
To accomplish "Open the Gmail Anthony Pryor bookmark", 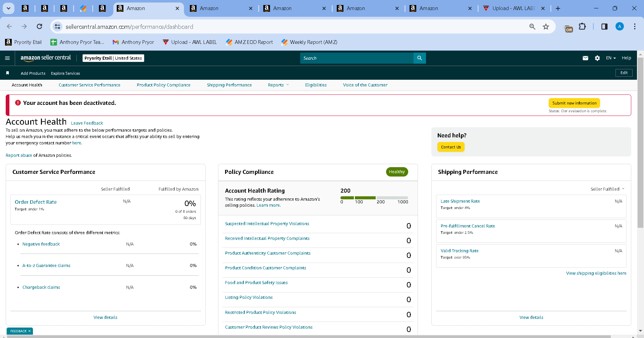I will [x=133, y=42].
